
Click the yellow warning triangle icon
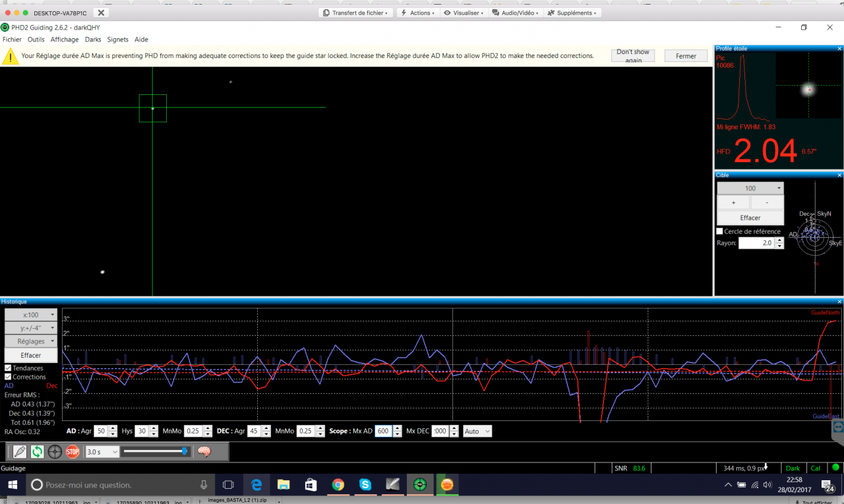click(11, 57)
